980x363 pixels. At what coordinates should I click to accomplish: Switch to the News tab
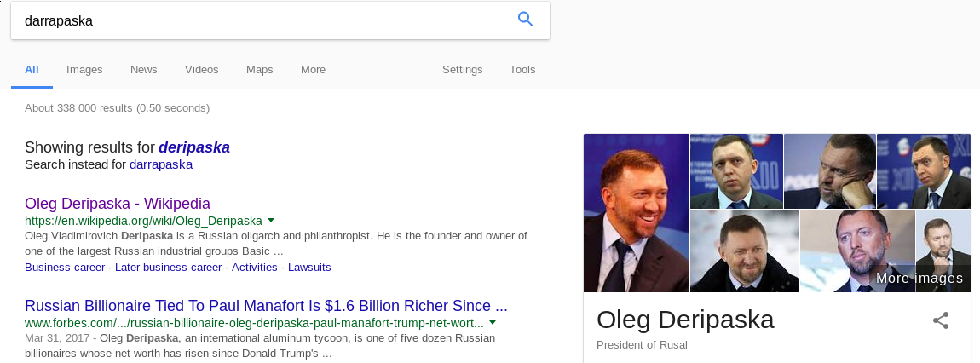[143, 70]
